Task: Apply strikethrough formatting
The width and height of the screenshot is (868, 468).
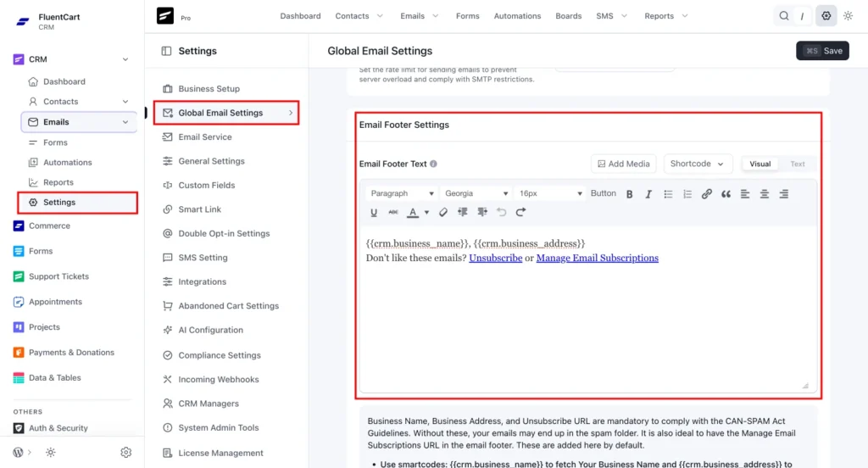Action: tap(393, 212)
